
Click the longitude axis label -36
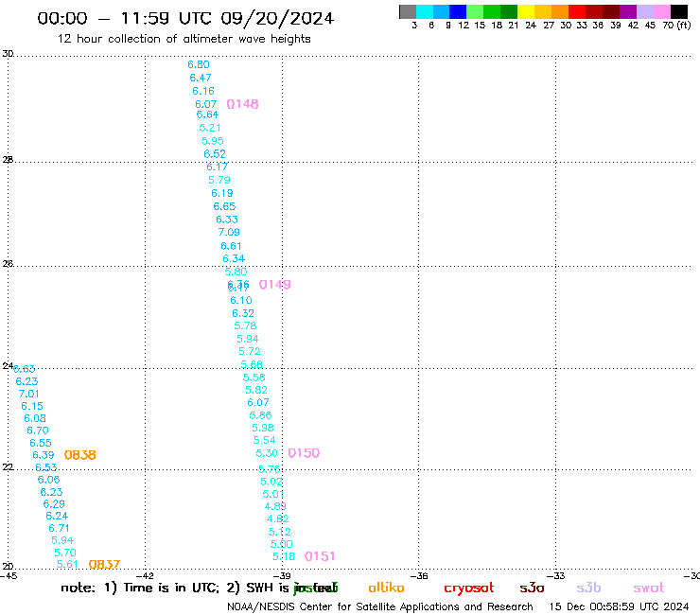coord(419,576)
